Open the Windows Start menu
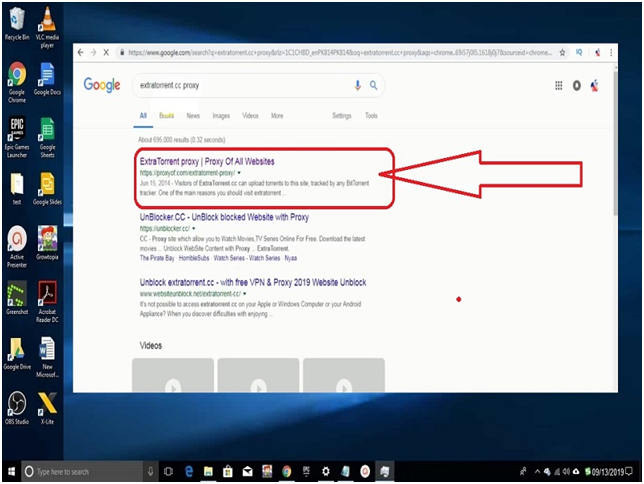The image size is (644, 484). tap(12, 471)
